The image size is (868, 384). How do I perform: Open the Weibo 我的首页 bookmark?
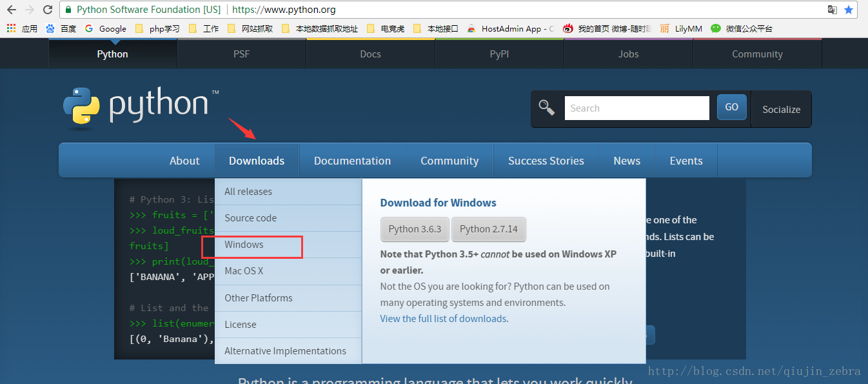[x=607, y=28]
